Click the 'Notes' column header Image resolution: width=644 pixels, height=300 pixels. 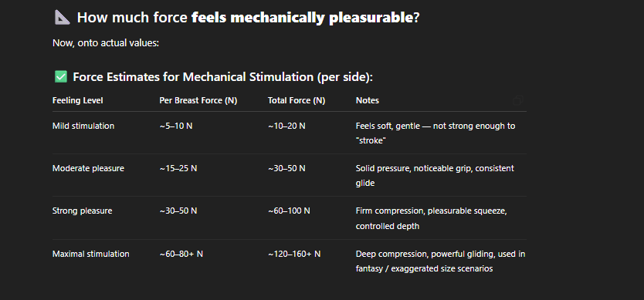click(x=368, y=100)
